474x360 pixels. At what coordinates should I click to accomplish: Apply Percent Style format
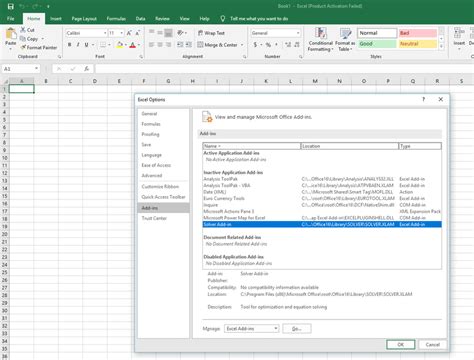(x=268, y=45)
